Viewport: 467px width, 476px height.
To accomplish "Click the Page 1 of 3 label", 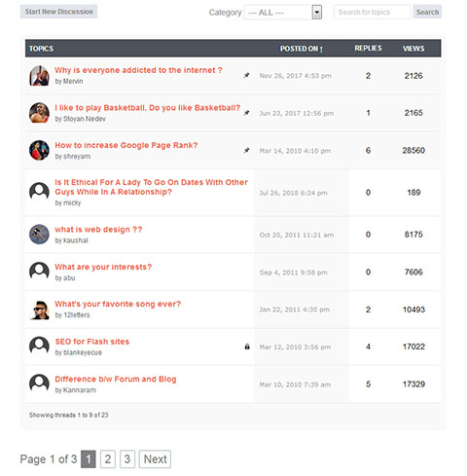I will point(49,459).
